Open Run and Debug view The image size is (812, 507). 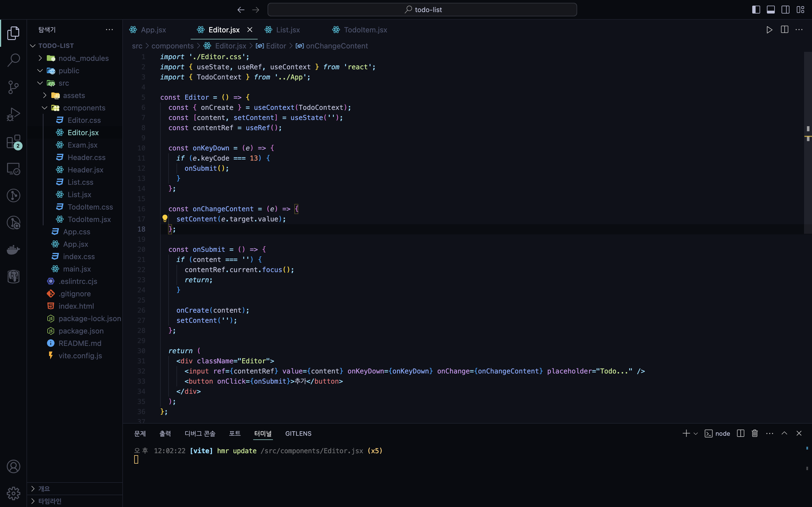point(14,114)
